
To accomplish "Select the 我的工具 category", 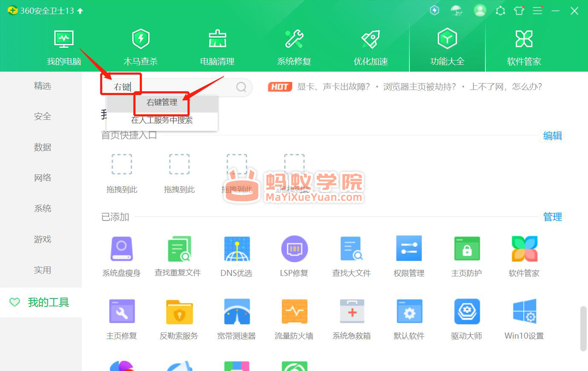I will coord(41,302).
